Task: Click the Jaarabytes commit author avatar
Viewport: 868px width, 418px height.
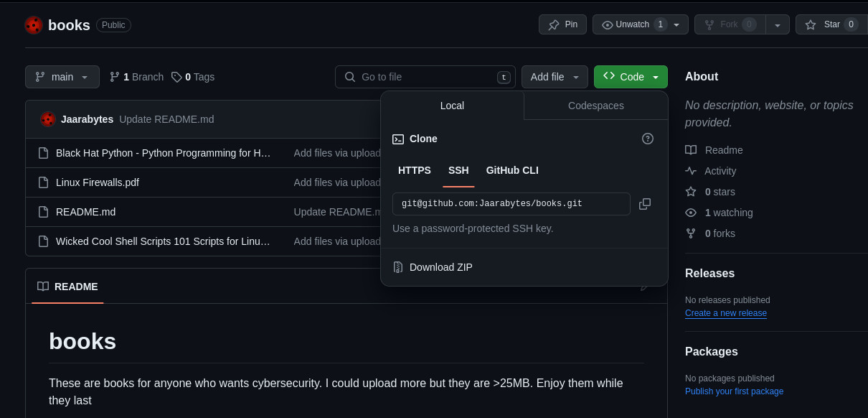Action: coord(48,119)
